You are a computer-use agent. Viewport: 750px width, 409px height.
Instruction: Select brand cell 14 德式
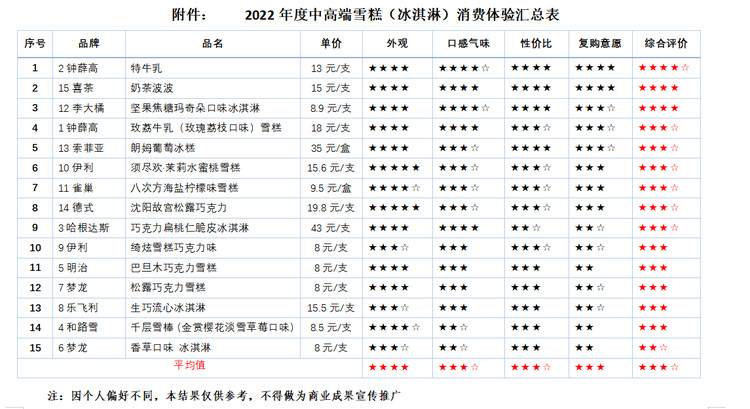pos(76,208)
